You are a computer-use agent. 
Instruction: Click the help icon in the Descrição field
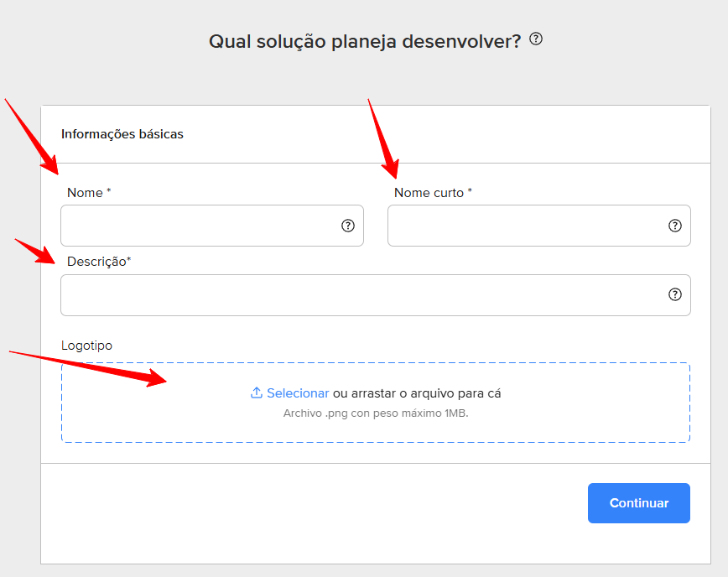point(674,295)
